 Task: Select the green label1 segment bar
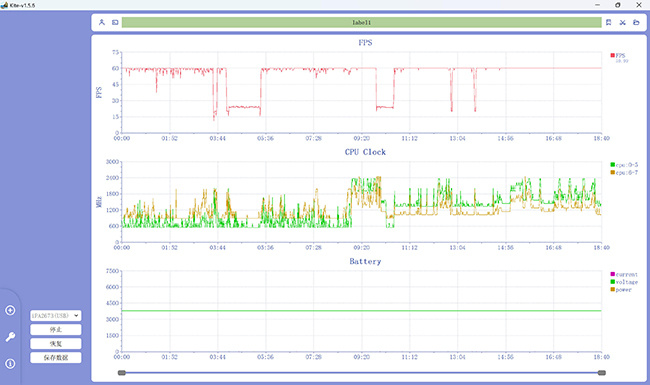pyautogui.click(x=361, y=22)
